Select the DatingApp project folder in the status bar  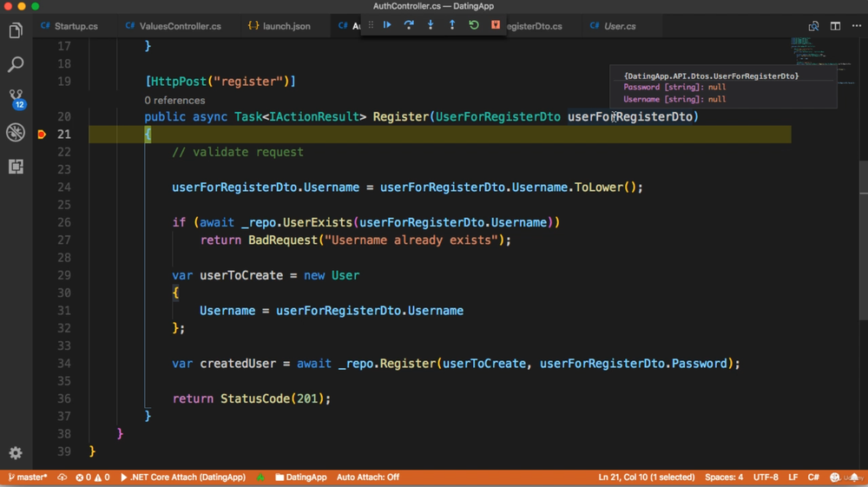[300, 477]
